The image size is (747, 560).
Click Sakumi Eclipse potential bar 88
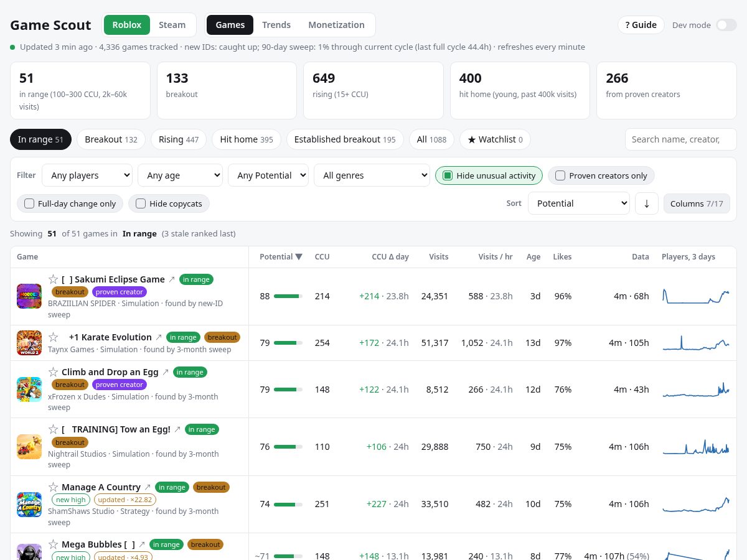coord(288,296)
